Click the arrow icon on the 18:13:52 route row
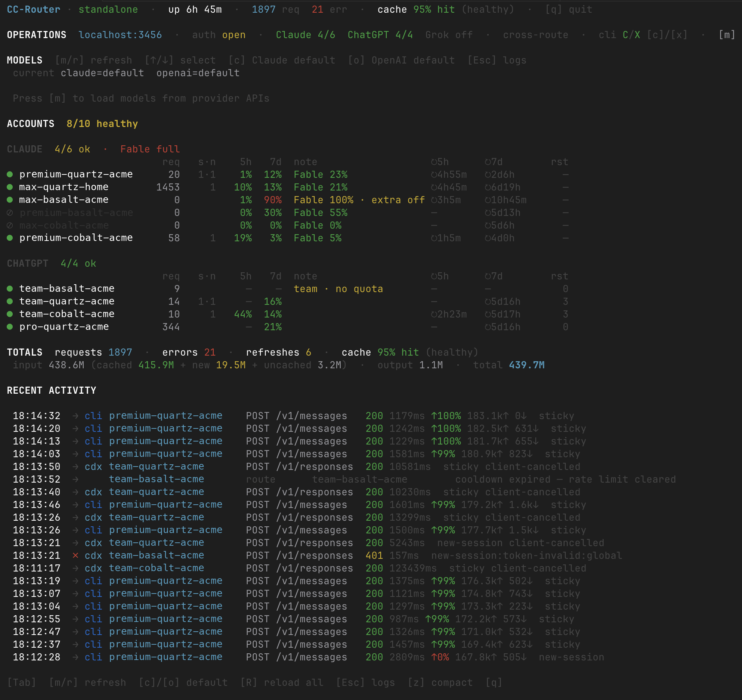This screenshot has width=742, height=700. (x=75, y=479)
